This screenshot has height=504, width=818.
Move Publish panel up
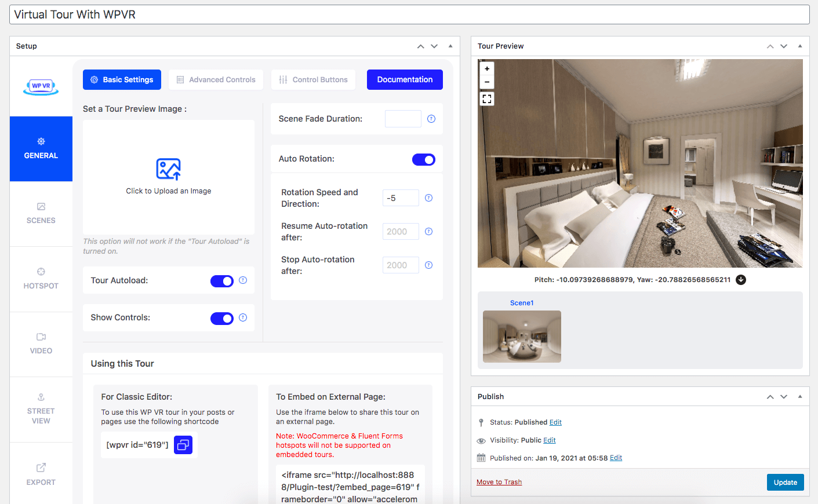point(770,397)
